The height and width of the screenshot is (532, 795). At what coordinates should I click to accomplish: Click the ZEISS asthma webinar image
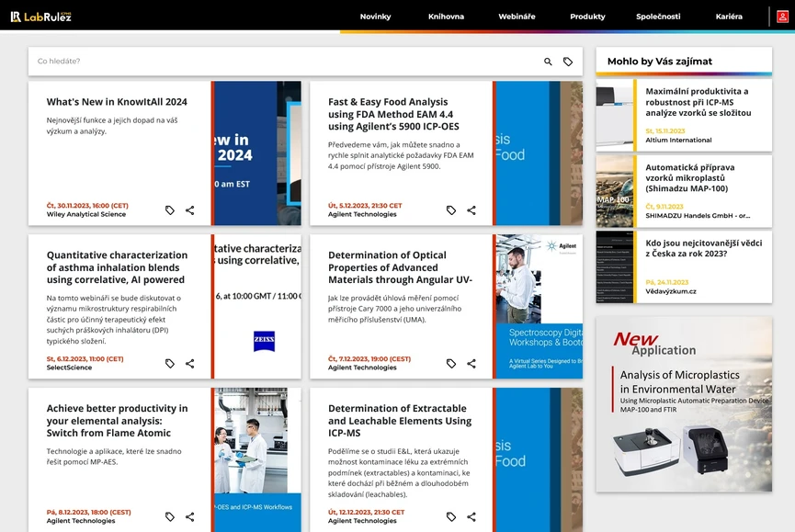[256, 307]
